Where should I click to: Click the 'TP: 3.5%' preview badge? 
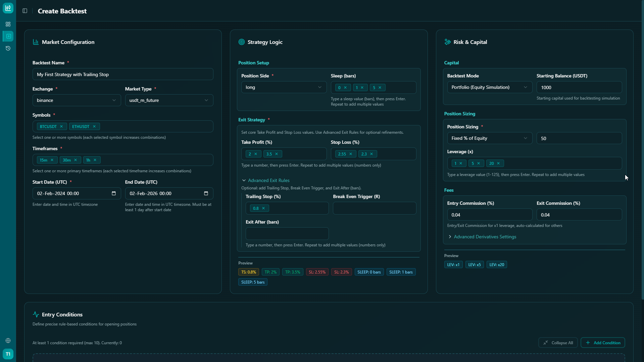pos(293,272)
